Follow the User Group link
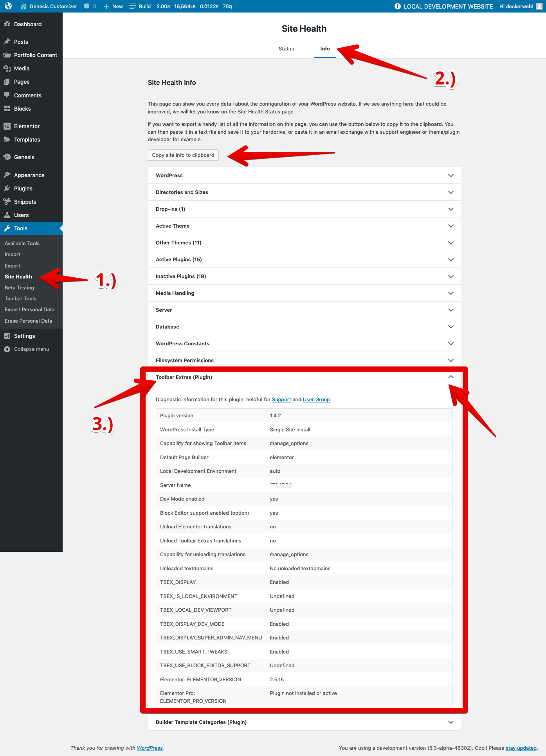The width and height of the screenshot is (546, 756). point(316,399)
